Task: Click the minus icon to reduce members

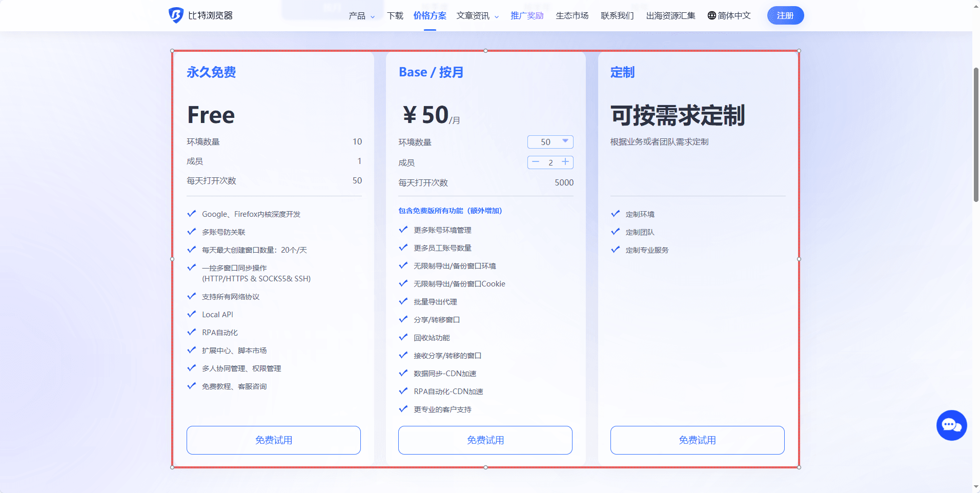Action: click(x=536, y=162)
